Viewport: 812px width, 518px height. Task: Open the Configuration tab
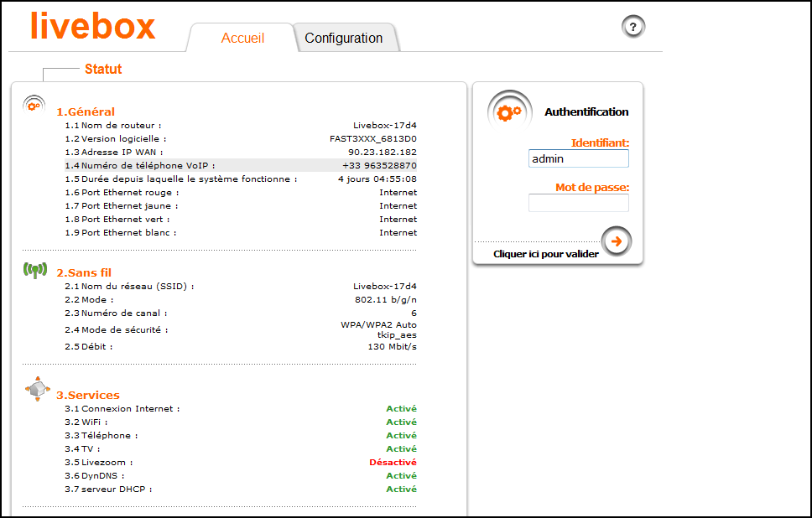[x=343, y=39]
